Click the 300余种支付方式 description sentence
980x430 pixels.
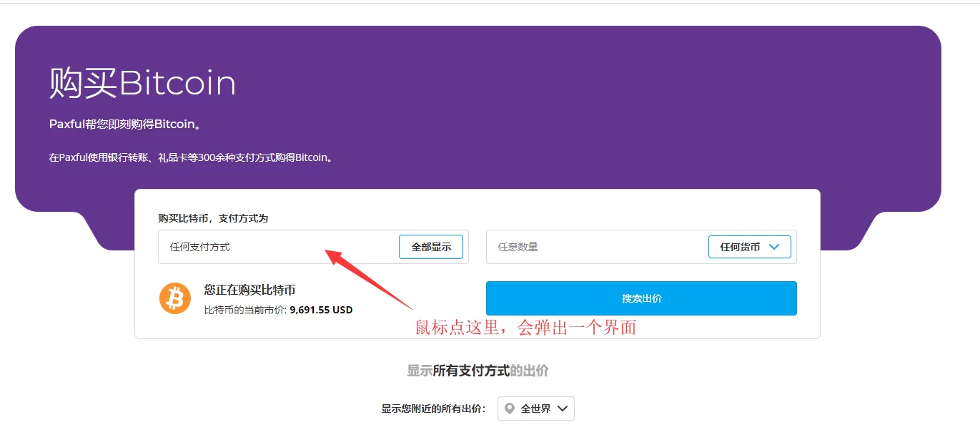point(192,157)
